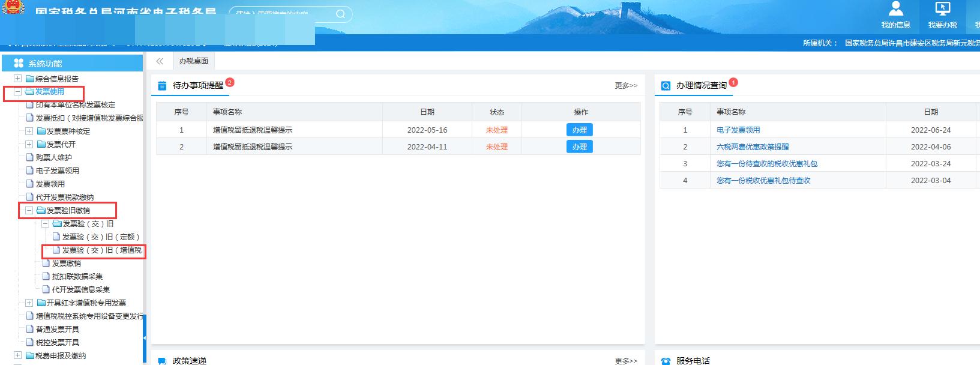Click the 政策速递 chat icon
Image resolution: width=980 pixels, height=365 pixels.
click(x=162, y=361)
